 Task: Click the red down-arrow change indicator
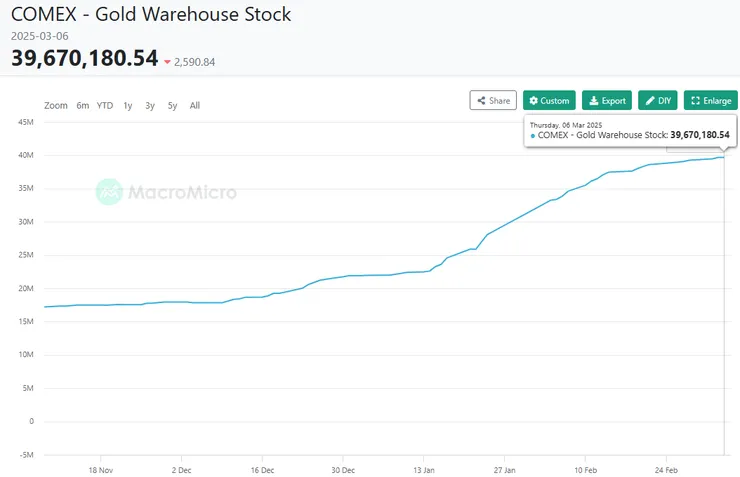168,62
